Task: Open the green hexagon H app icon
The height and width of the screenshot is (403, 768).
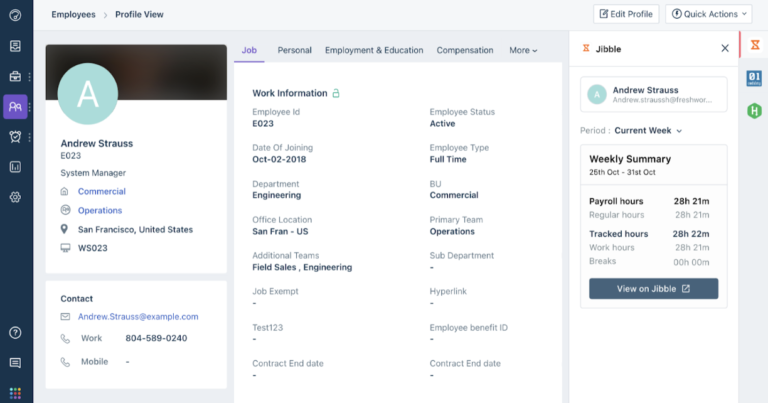Action: [754, 111]
